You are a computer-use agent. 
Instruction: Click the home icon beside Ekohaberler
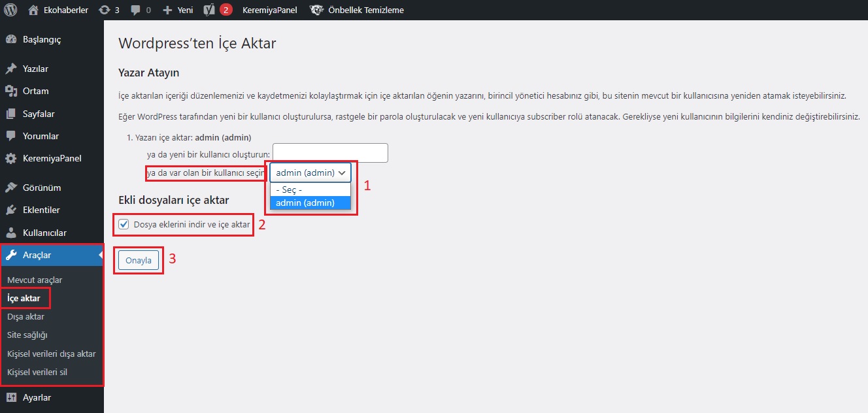tap(33, 10)
